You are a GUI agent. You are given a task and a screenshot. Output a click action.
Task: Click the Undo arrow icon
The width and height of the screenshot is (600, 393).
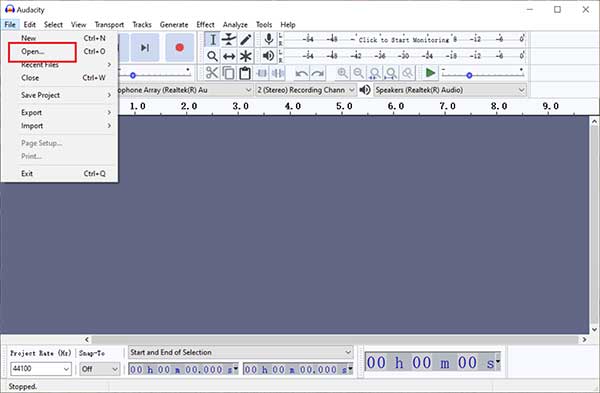302,73
